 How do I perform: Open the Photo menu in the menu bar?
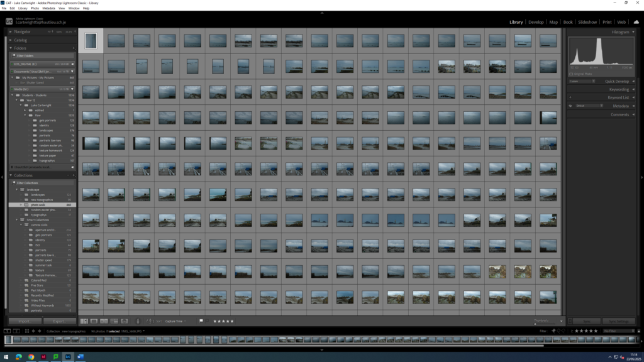coord(35,8)
